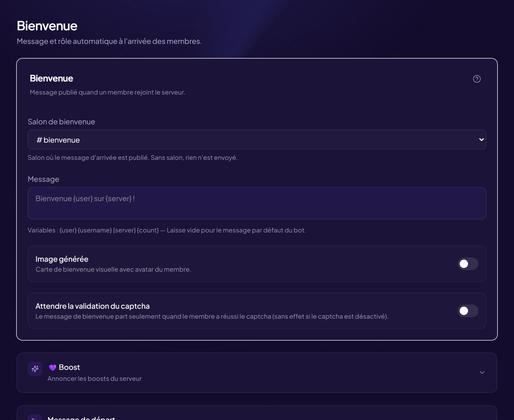The height and width of the screenshot is (420, 514).
Task: Click the Message de départ section icon
Action: click(x=35, y=417)
